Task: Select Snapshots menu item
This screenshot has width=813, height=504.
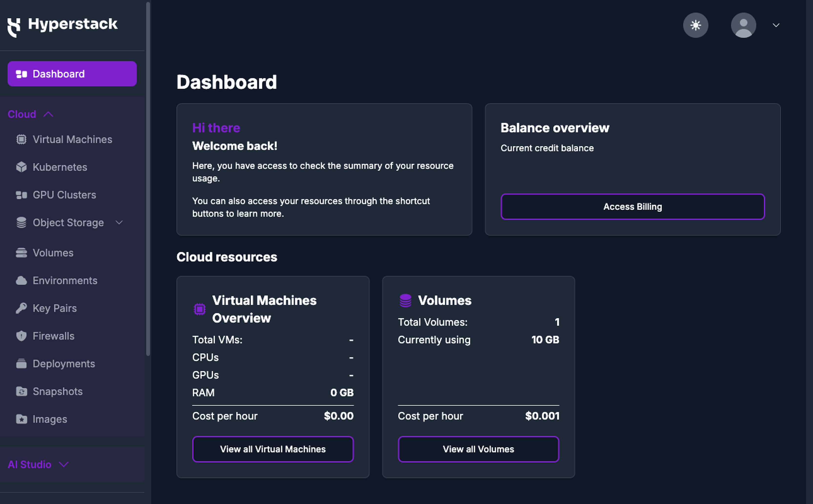Action: (58, 391)
